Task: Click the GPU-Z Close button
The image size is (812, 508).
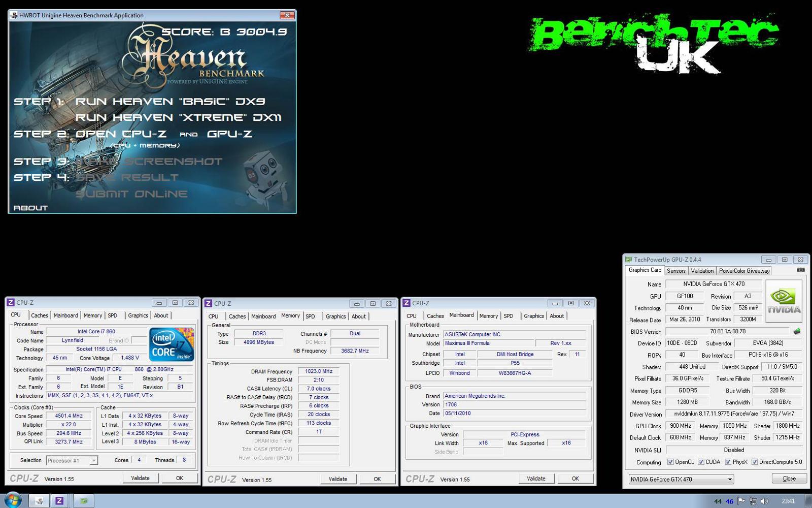Action: (789, 479)
